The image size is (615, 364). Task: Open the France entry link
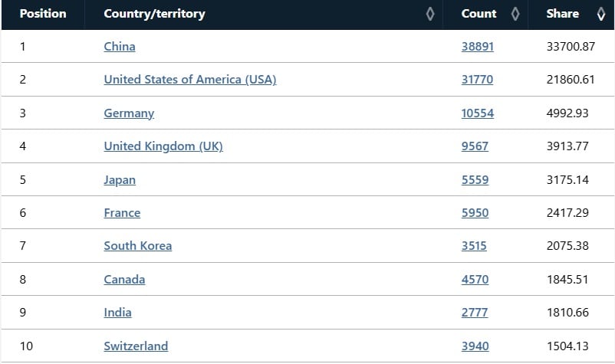pos(122,213)
